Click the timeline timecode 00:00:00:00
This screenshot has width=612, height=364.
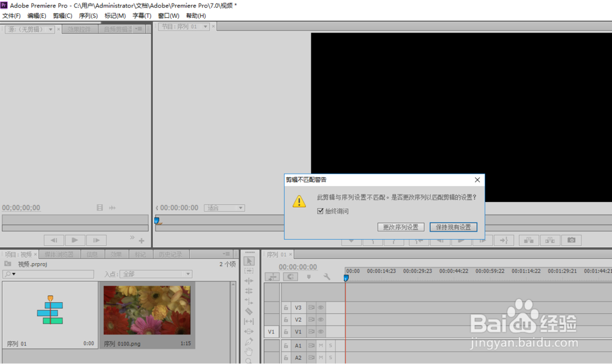(x=298, y=267)
